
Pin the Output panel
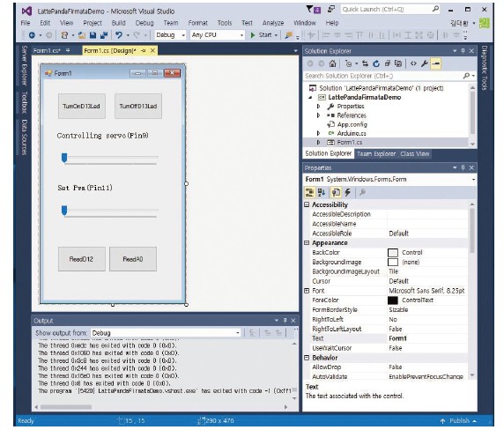pos(285,321)
